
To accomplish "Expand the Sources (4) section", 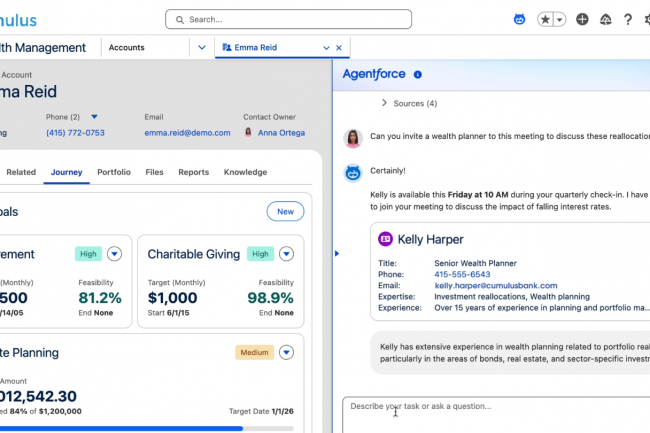I will pos(409,103).
